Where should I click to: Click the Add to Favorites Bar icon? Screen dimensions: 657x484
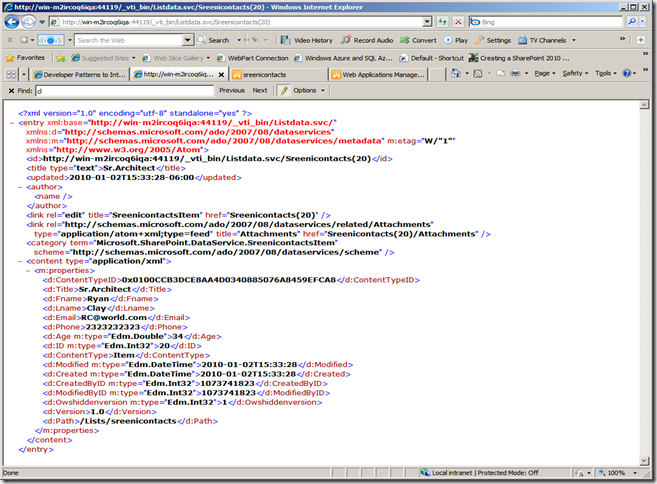point(61,58)
